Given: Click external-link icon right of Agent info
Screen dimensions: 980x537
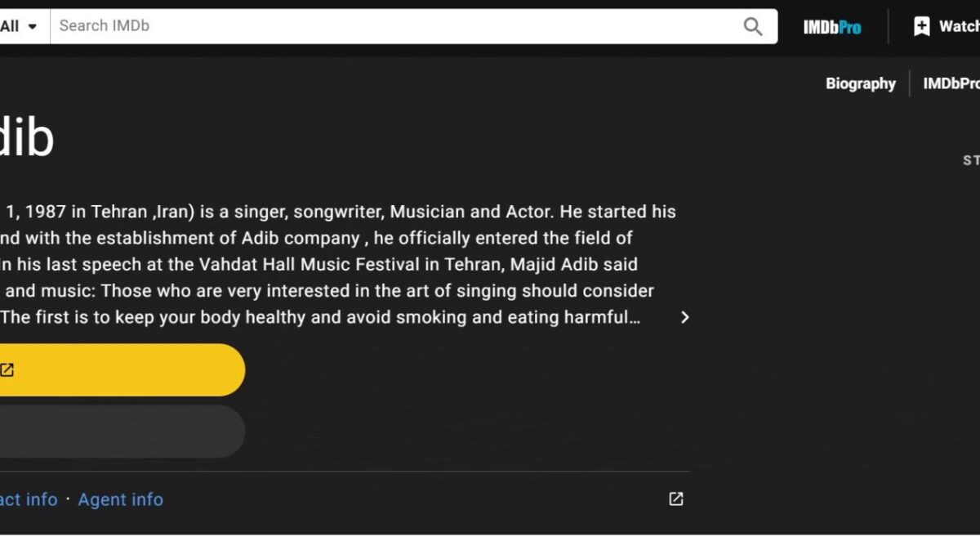Looking at the screenshot, I should [675, 499].
